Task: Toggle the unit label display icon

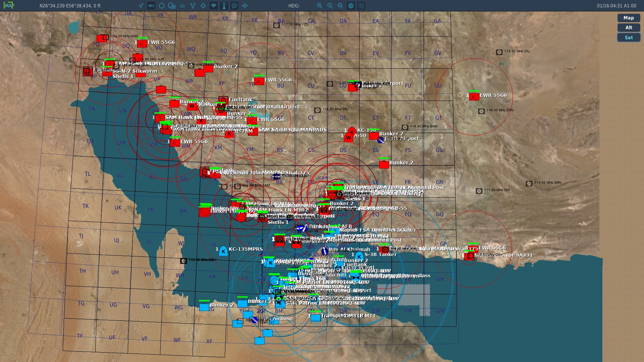Action: coord(151,6)
